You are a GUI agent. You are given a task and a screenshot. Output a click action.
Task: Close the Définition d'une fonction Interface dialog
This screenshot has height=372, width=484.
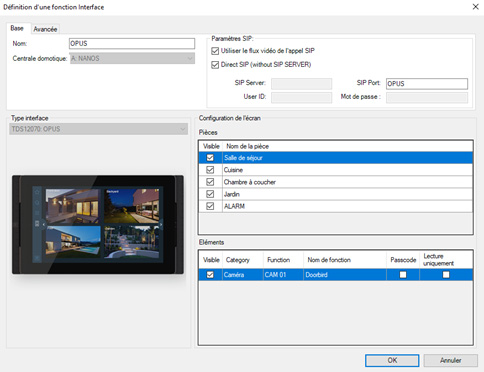coord(475,7)
